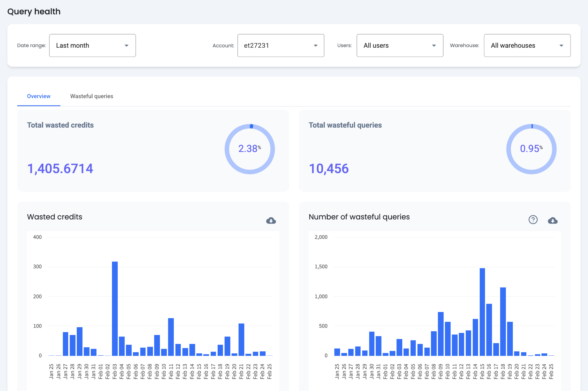
Task: Click the Query health page heading
Action: click(x=34, y=11)
